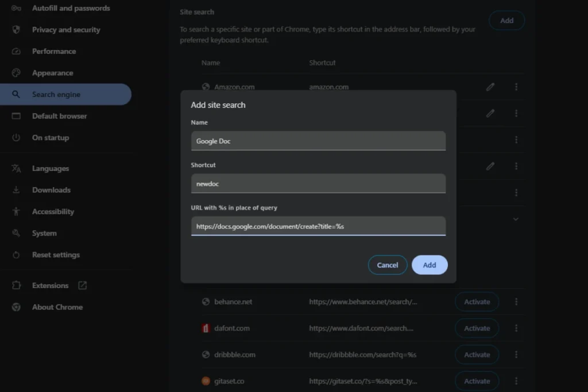
Task: Expand the collapsed section with the chevron arrow
Action: pyautogui.click(x=515, y=219)
